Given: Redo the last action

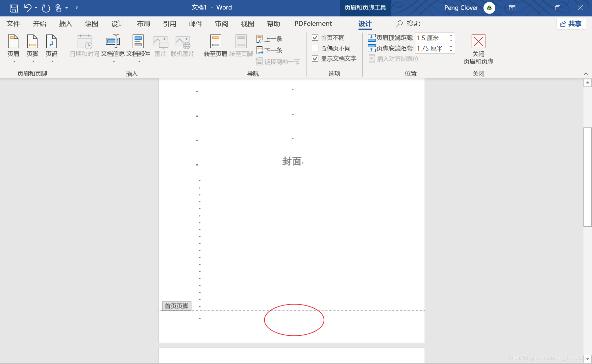Looking at the screenshot, I should click(46, 8).
